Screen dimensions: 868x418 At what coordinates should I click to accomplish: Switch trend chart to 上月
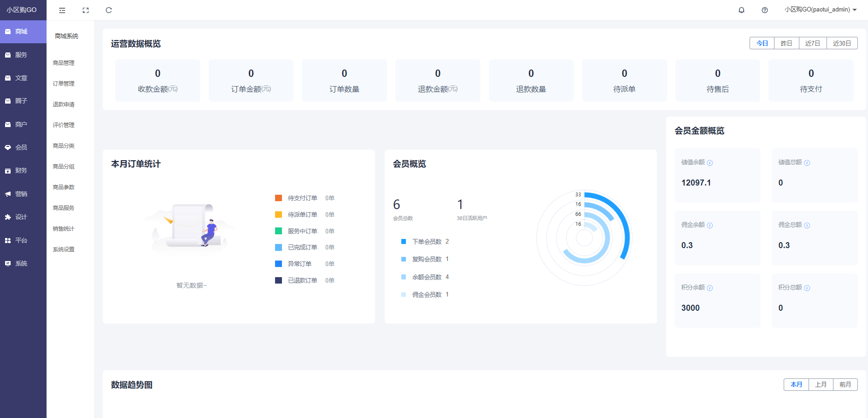821,384
